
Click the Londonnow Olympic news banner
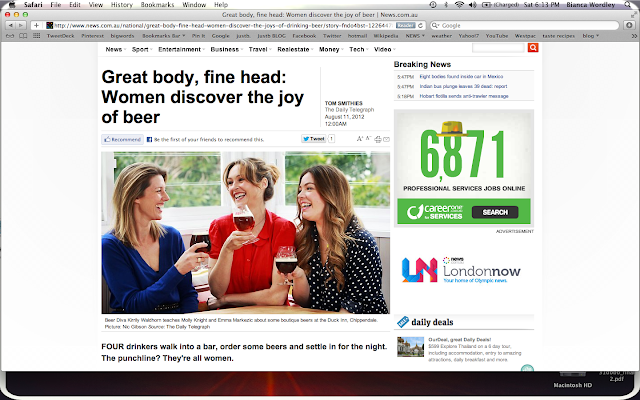[461, 270]
